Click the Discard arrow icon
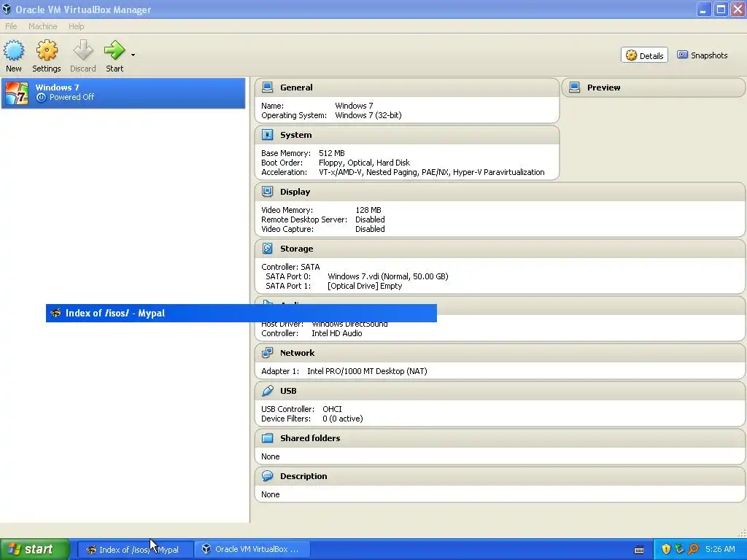747x560 pixels. point(83,50)
